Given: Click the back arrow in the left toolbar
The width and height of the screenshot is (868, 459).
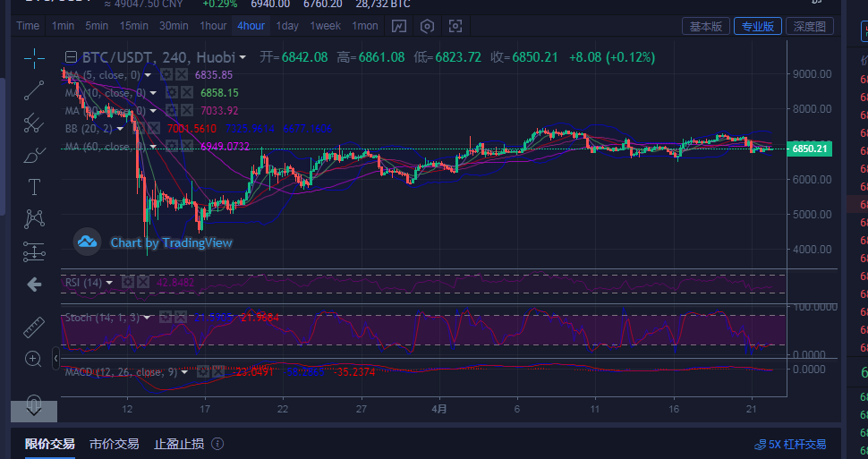Looking at the screenshot, I should [34, 285].
